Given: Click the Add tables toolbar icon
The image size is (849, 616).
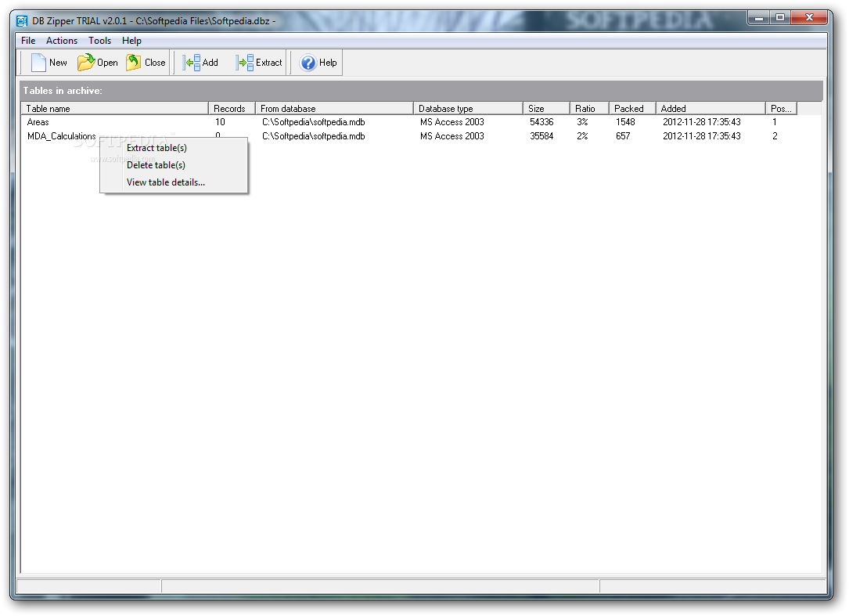Looking at the screenshot, I should pyautogui.click(x=191, y=63).
